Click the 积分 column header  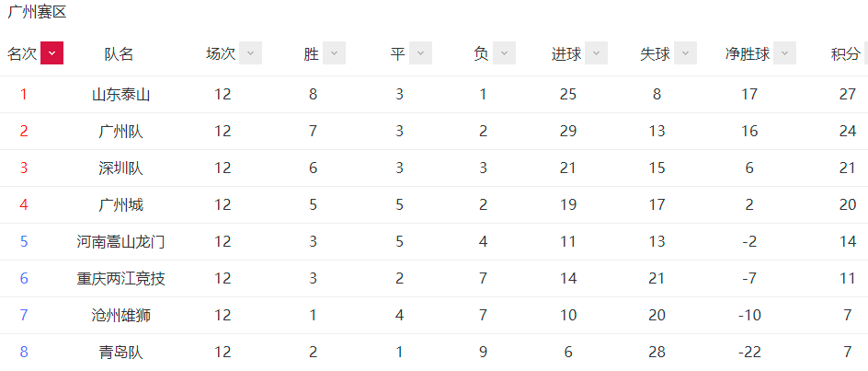point(846,53)
